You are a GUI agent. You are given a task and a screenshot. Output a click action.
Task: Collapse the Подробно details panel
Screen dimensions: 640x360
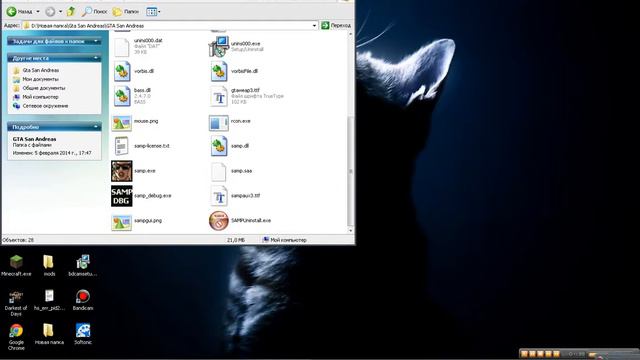tap(54, 127)
